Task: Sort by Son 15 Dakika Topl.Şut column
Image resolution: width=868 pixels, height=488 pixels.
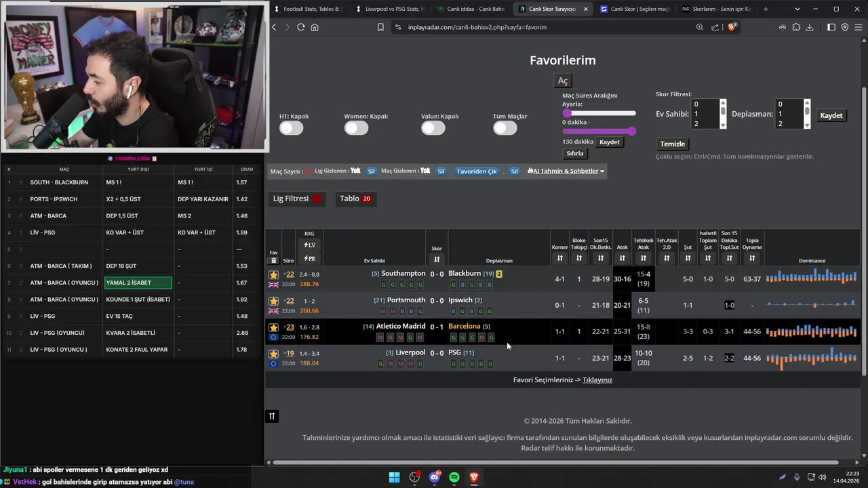Action: 729,258
